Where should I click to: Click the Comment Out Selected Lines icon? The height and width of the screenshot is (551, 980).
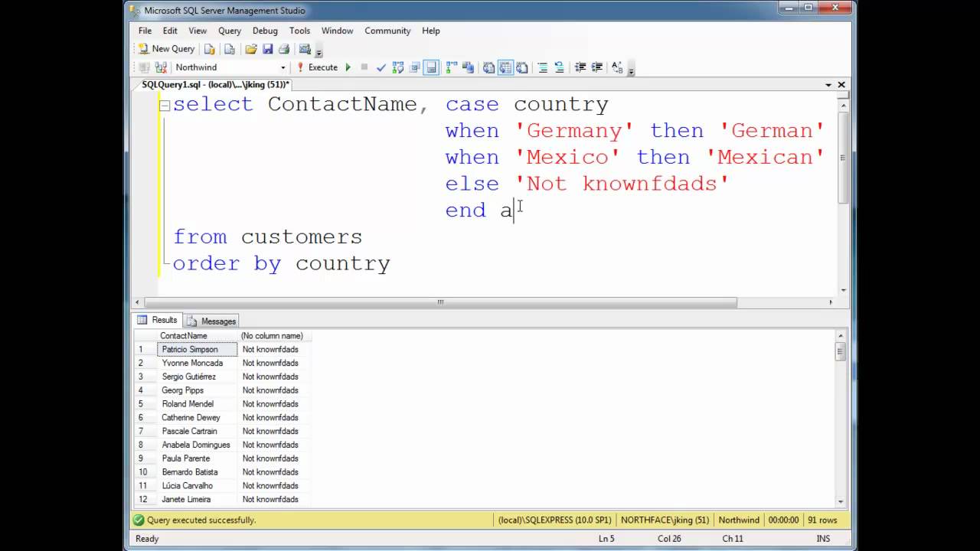click(x=542, y=67)
